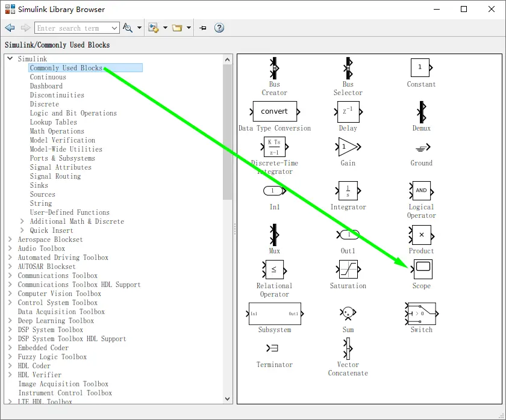Select the Subsystem block
The height and width of the screenshot is (420, 506).
275,313
